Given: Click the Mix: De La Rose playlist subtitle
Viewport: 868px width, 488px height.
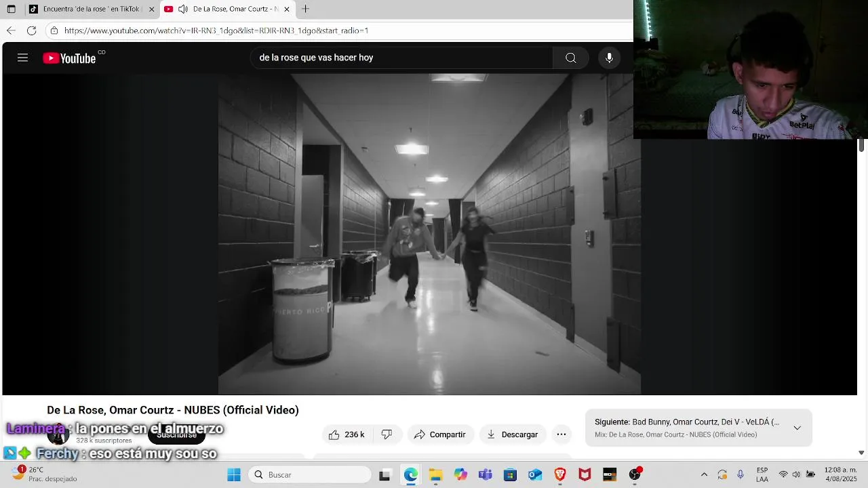Looking at the screenshot, I should (x=675, y=435).
